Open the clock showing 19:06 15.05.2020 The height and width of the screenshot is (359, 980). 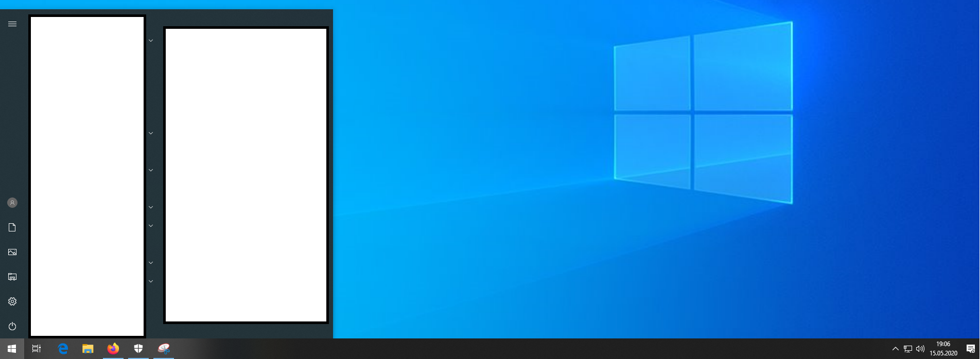(x=943, y=349)
